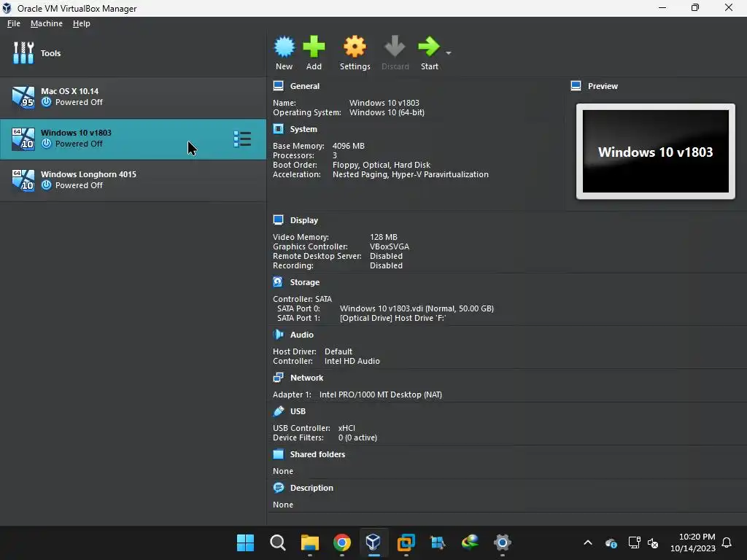Click the Base Memory 4096 MB value
The width and height of the screenshot is (747, 560).
[x=348, y=146]
